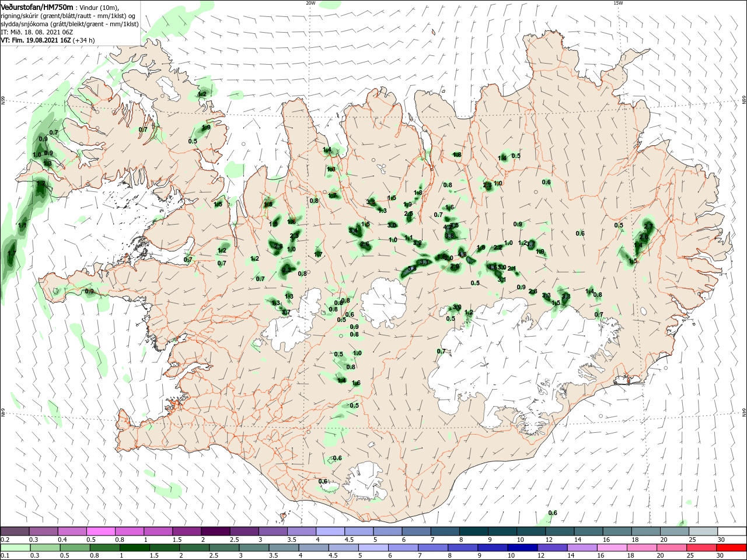Screen dimensions: 747x560
Task: Click the Veðurstofan/HM750m title text
Action: pos(37,6)
